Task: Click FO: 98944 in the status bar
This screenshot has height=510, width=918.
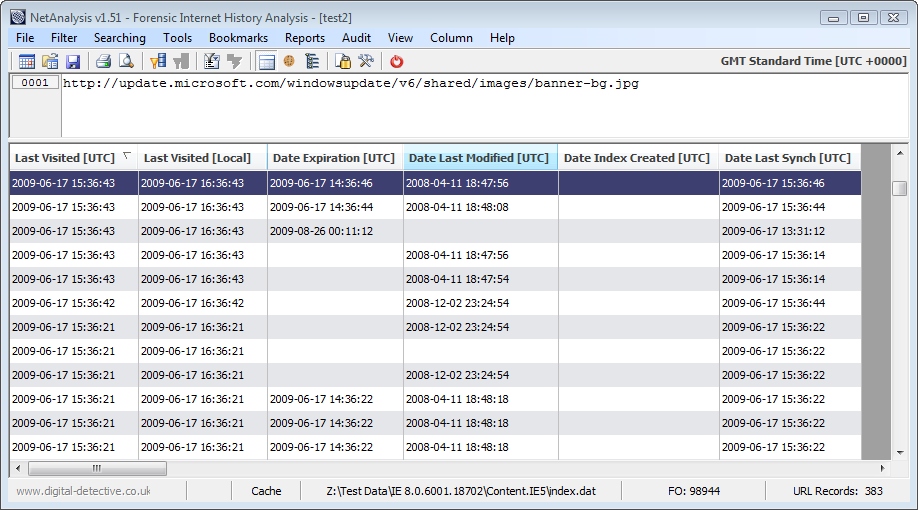Action: [694, 491]
